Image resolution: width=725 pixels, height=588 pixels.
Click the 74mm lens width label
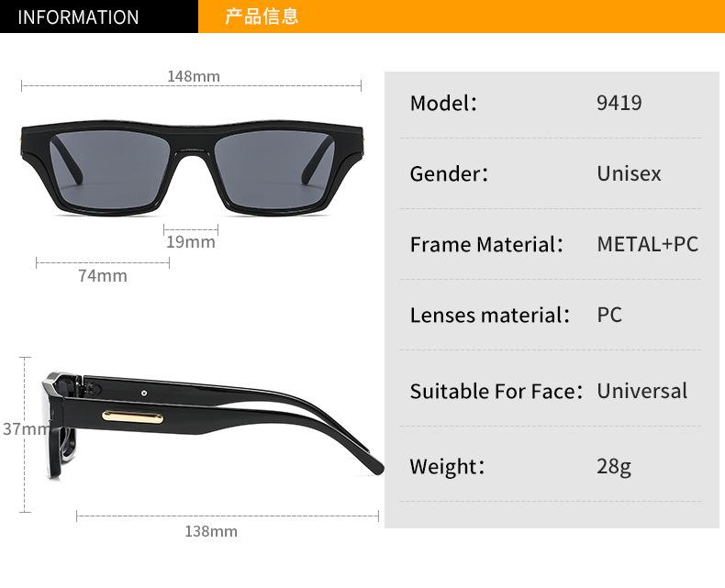(103, 275)
